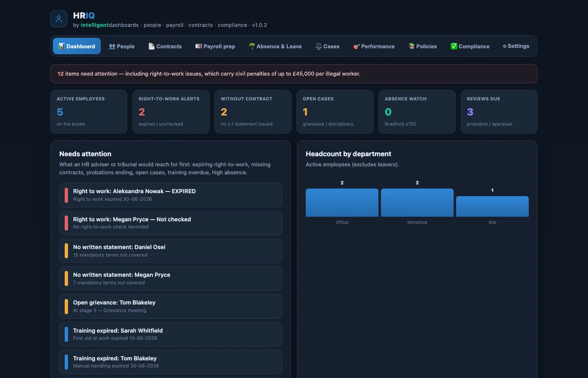Image resolution: width=588 pixels, height=378 pixels.
Task: Click the Office bar in headcount chart
Action: point(342,202)
